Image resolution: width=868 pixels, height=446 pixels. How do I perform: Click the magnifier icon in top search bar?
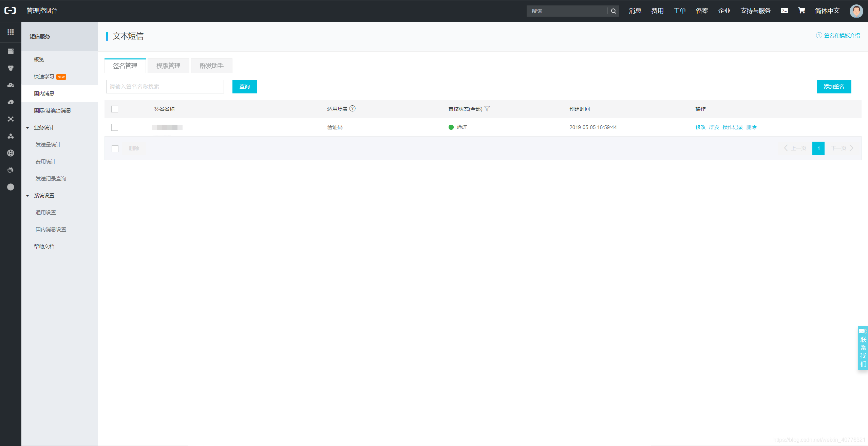point(613,11)
